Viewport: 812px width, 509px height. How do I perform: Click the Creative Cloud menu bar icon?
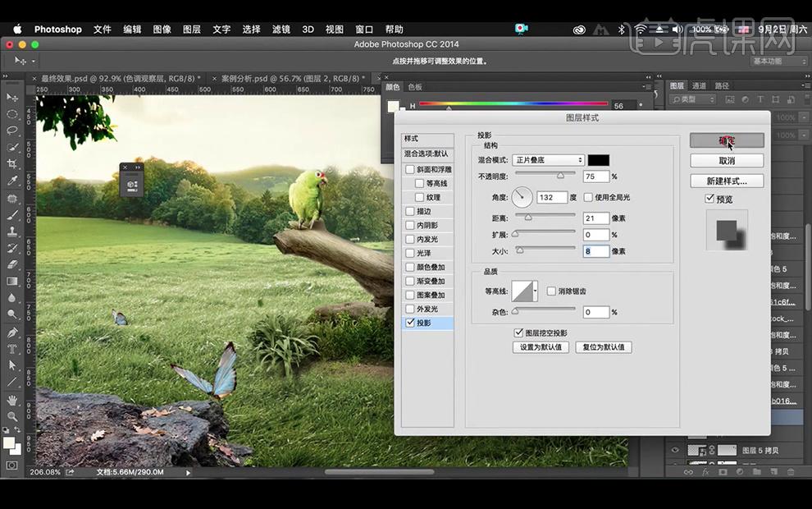[x=579, y=30]
